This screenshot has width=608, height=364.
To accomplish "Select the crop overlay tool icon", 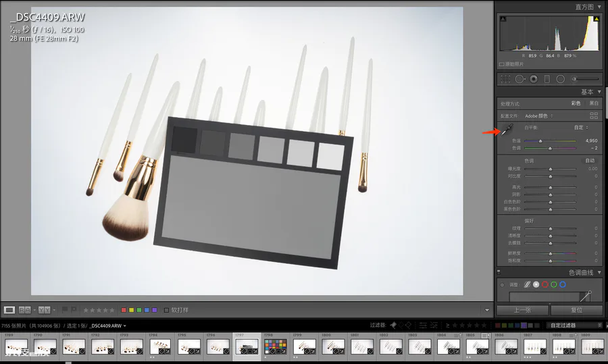I will pyautogui.click(x=505, y=79).
